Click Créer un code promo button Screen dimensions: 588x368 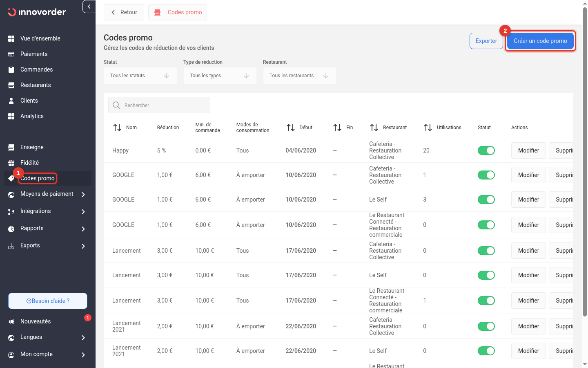(540, 41)
